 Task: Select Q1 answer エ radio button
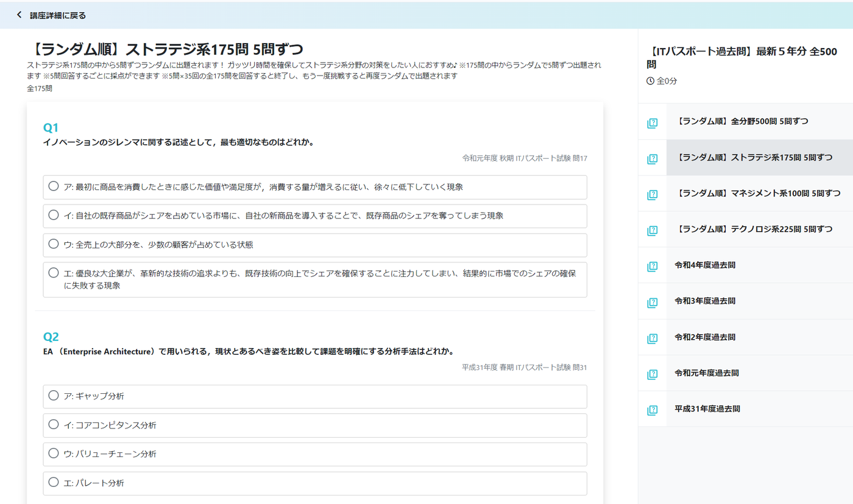[x=54, y=273]
